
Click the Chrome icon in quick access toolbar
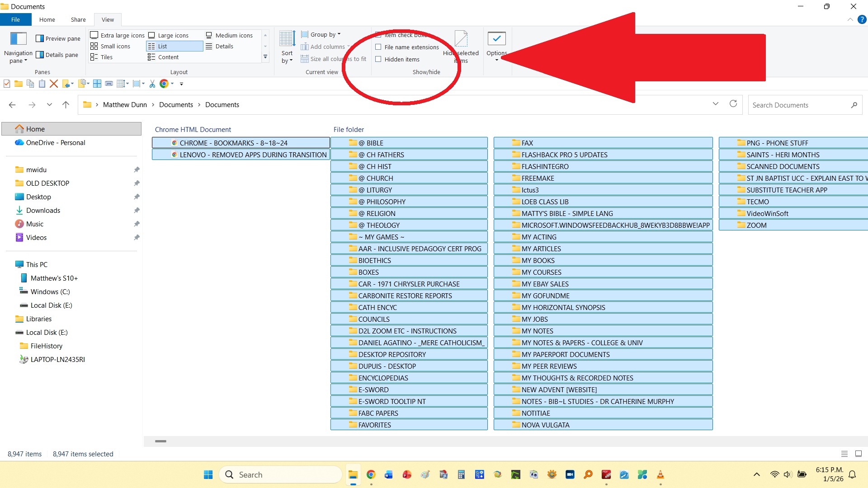click(x=164, y=84)
